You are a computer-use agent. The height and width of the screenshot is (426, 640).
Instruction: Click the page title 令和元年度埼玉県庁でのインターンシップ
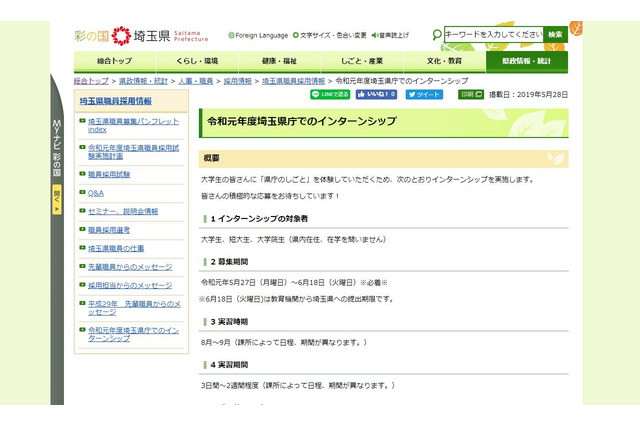(x=302, y=122)
